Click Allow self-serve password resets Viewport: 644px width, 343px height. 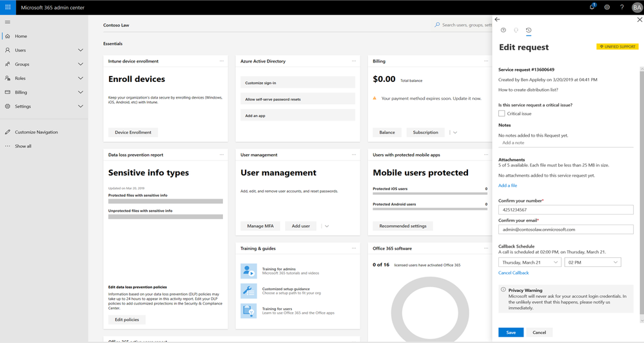coord(298,99)
